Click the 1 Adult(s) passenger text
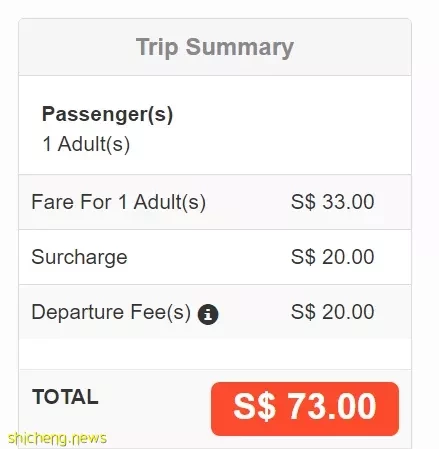Viewport: 439px width, 449px height. pyautogui.click(x=86, y=144)
